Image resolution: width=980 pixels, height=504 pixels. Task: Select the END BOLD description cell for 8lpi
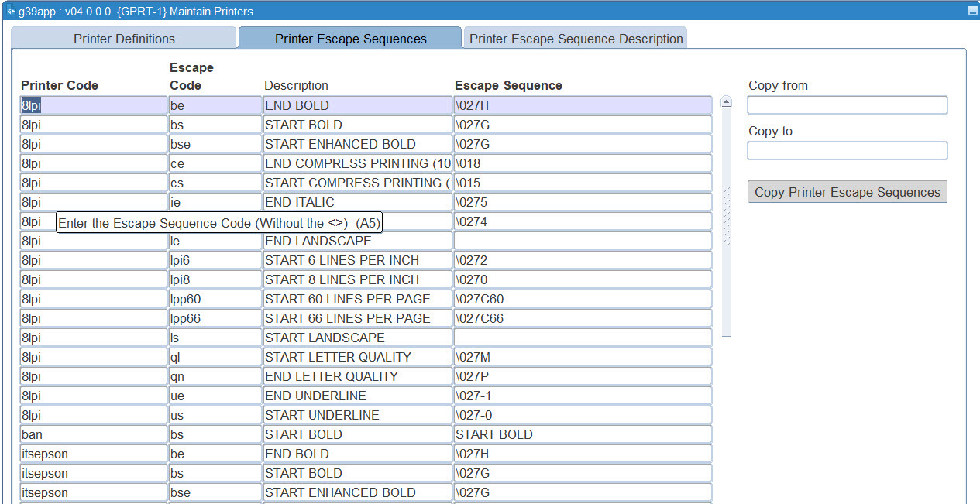[x=357, y=105]
